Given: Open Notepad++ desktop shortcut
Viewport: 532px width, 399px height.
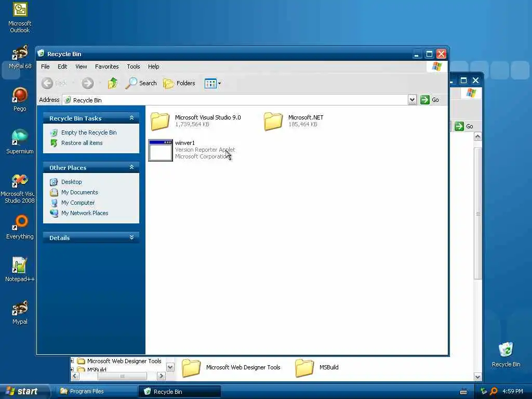Looking at the screenshot, I should tap(20, 270).
